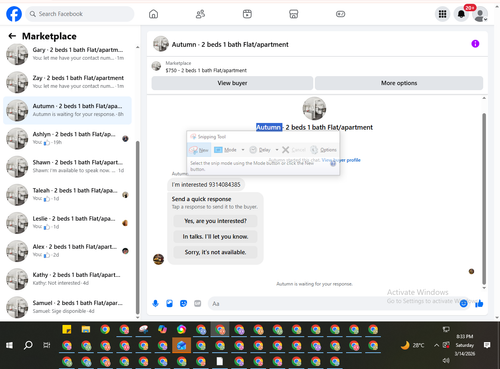Click the chat messages scrollbar
Screen dimensions: 500x369
(484, 198)
